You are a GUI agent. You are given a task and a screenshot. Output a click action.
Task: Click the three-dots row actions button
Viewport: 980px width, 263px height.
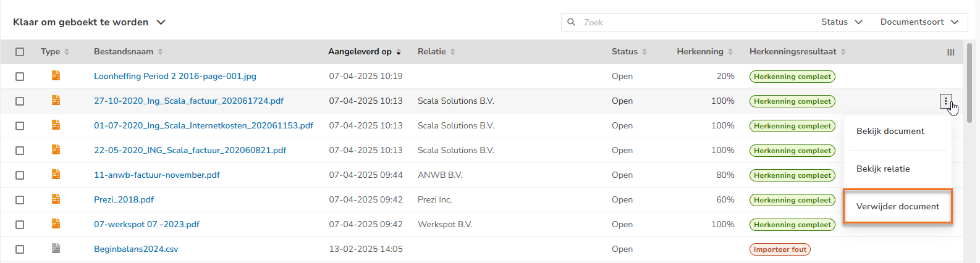(x=945, y=101)
